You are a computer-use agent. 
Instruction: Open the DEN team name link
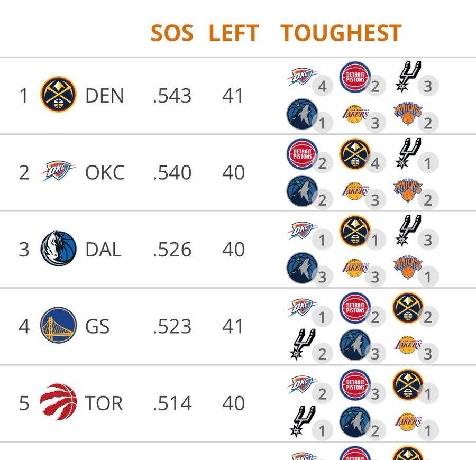(104, 96)
